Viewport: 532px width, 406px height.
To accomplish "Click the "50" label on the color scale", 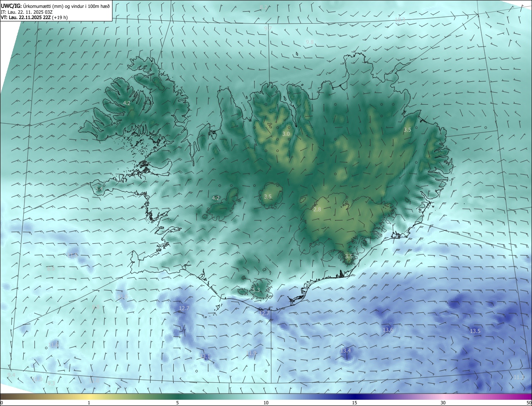I will click(x=529, y=403).
